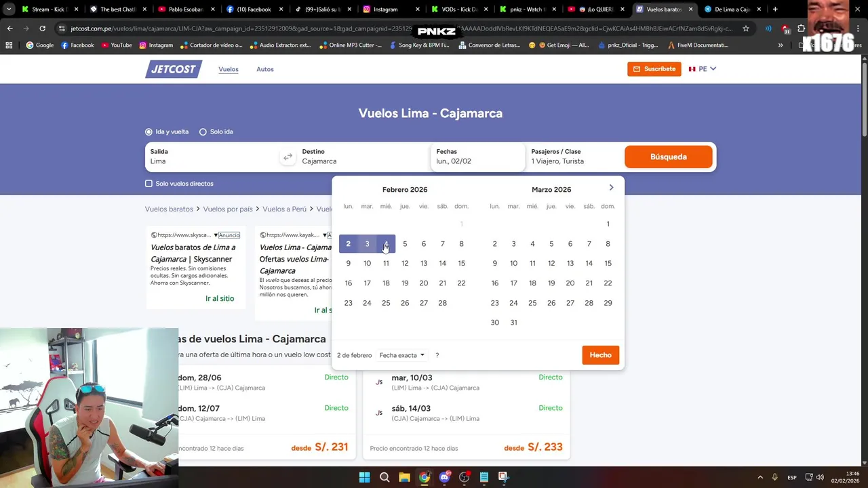Open the mar, 10/03 flight row
The width and height of the screenshot is (868, 488).
point(467,382)
